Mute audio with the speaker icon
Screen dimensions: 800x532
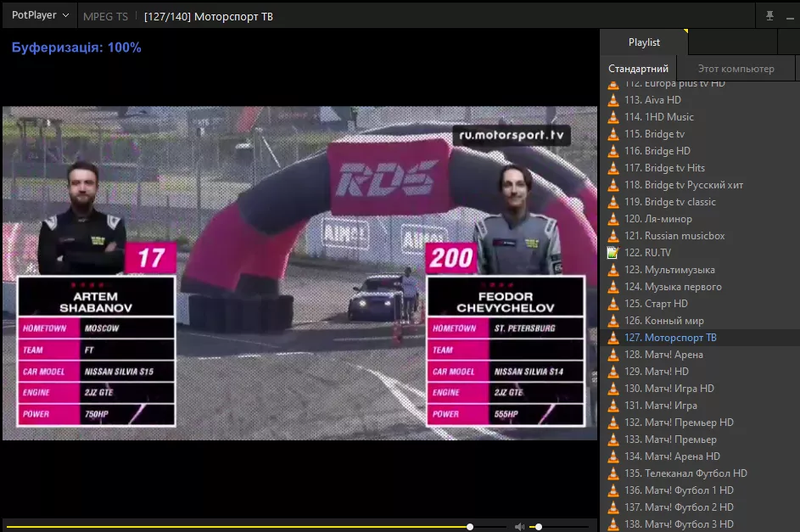[x=519, y=527]
